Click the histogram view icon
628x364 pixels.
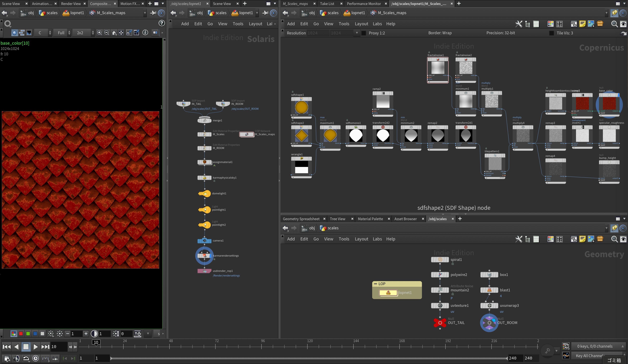(29, 33)
